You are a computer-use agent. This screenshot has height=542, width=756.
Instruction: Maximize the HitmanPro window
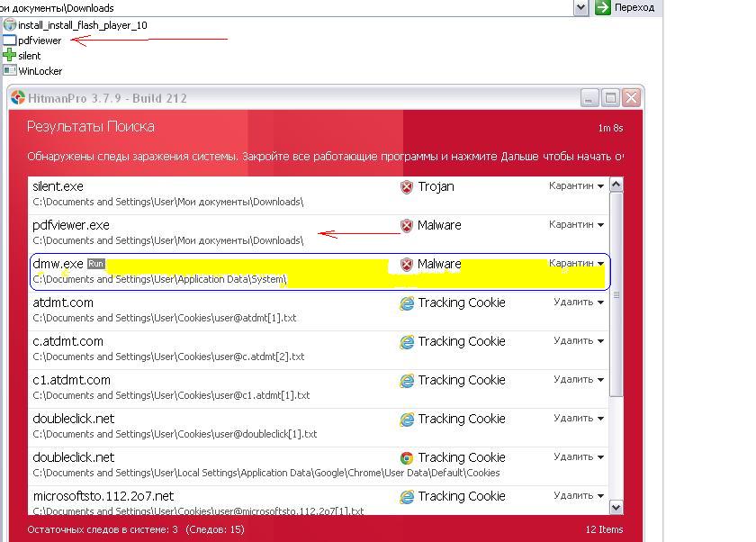click(x=610, y=98)
